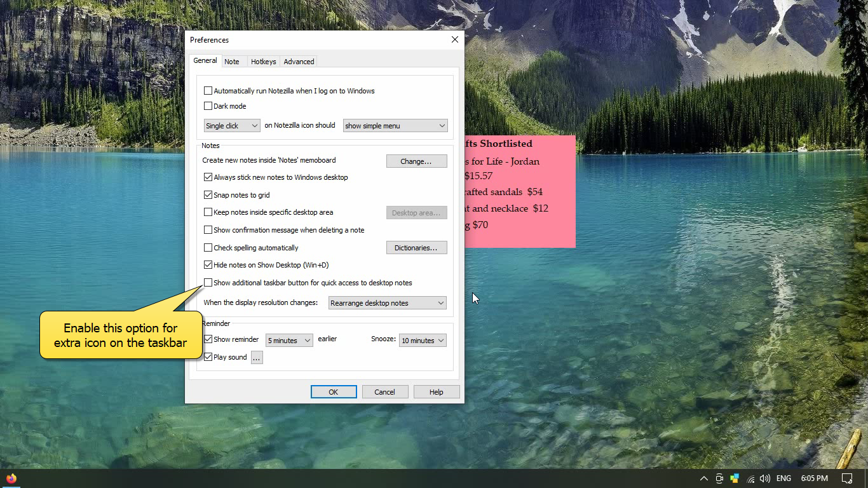Open the Snooze 10 minutes dropdown

click(423, 341)
